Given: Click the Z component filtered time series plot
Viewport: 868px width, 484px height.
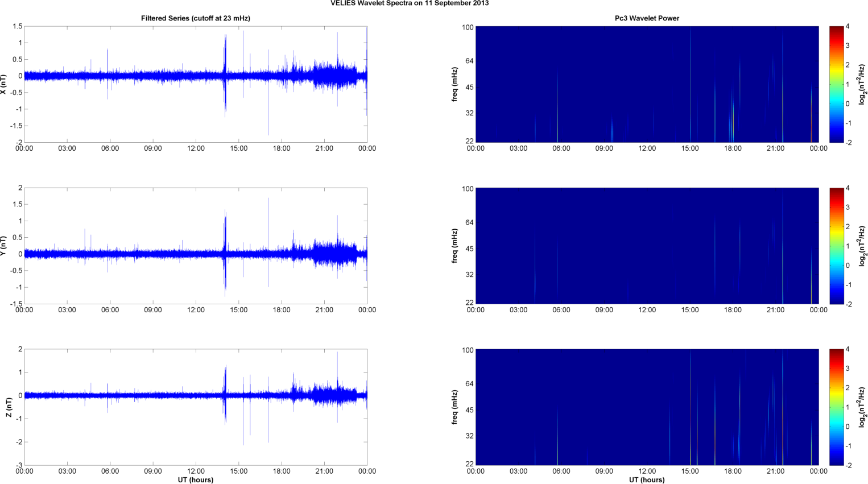Looking at the screenshot, I should (x=196, y=407).
